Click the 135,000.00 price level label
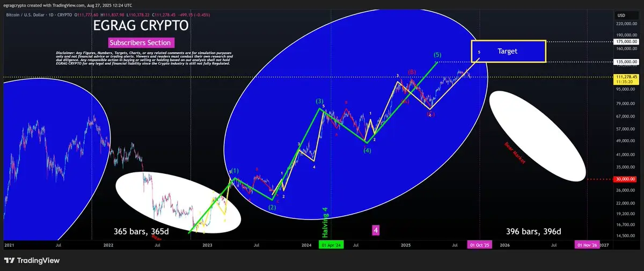Screen dimensions: 644x271 [x=626, y=62]
